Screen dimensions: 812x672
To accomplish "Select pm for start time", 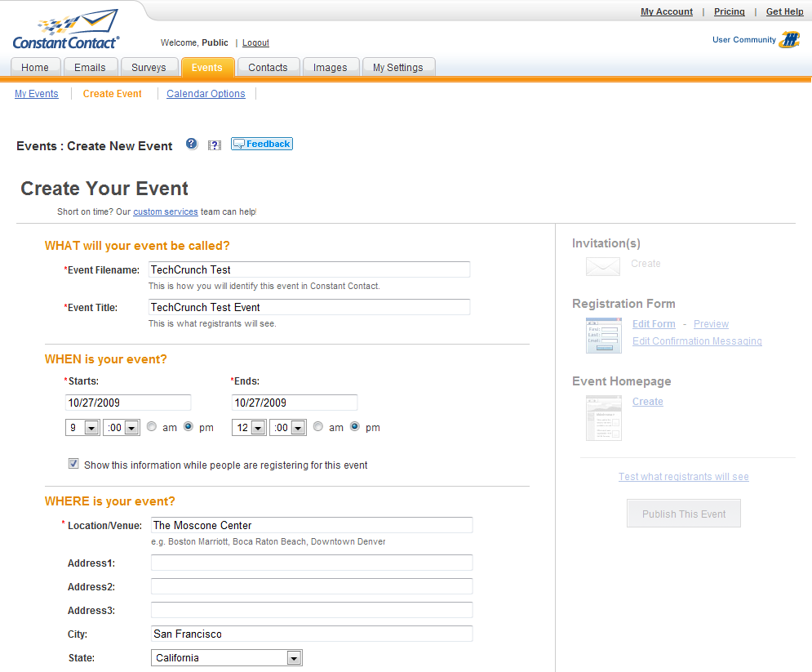I will [x=189, y=426].
